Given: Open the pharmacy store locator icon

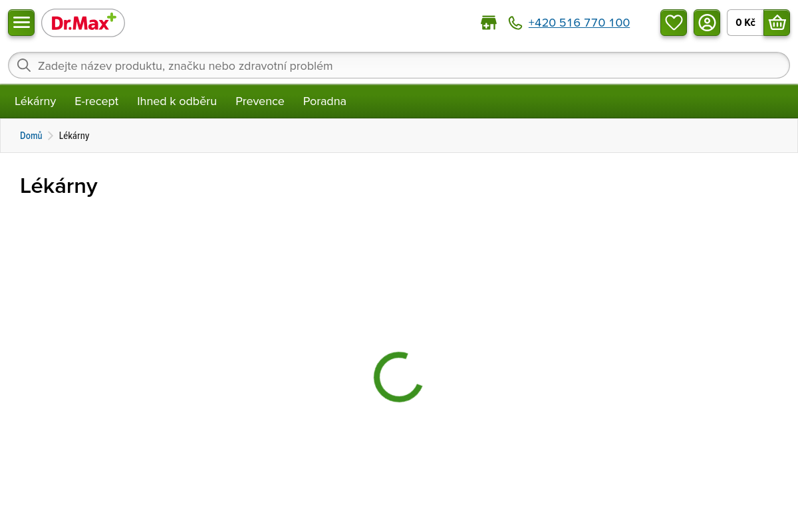Looking at the screenshot, I should tap(489, 23).
